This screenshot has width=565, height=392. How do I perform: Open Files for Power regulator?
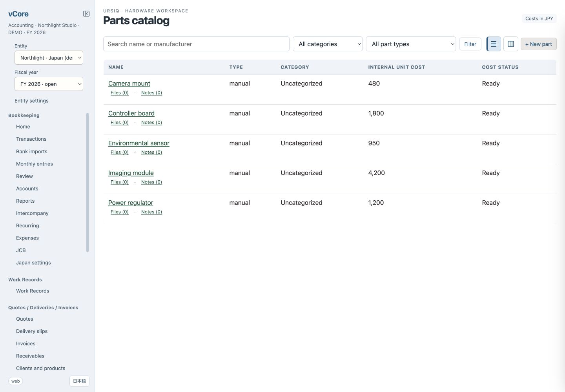point(120,212)
